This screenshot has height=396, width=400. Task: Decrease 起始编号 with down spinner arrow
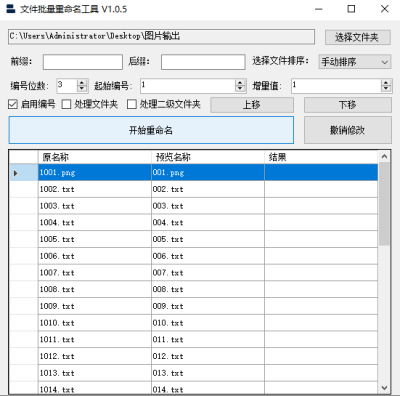coord(240,89)
